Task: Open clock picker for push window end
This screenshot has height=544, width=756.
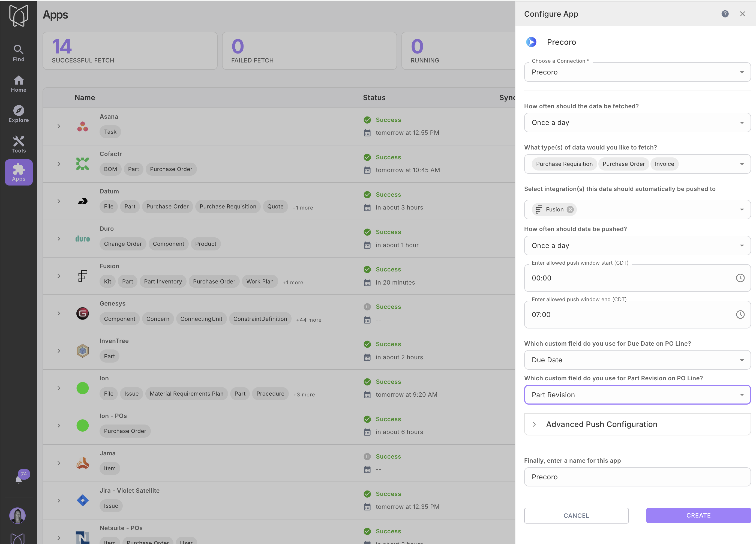Action: [x=740, y=315]
